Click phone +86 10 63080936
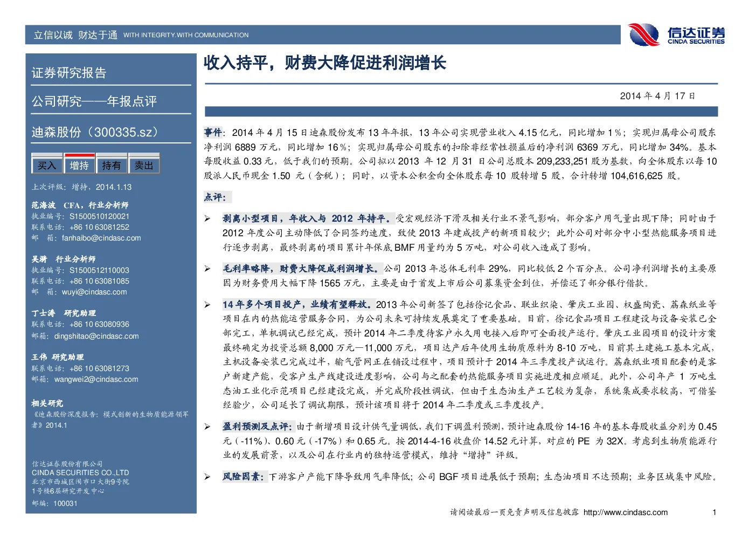Screen dimensions: 756x535 pyautogui.click(x=100, y=324)
